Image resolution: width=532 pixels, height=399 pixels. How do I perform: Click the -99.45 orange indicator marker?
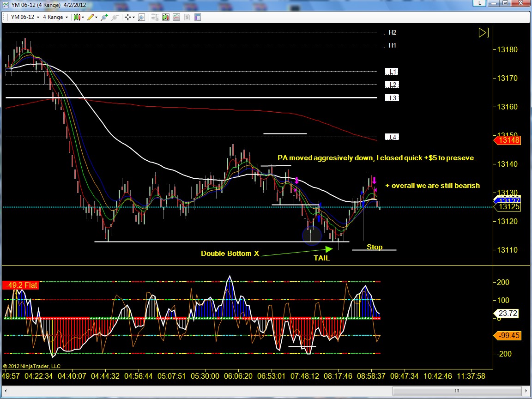click(508, 336)
